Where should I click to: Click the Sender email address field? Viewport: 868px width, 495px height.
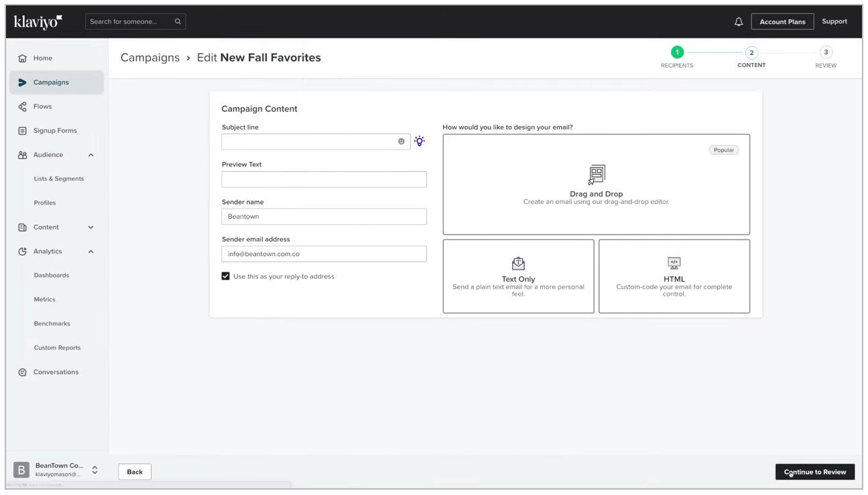324,254
